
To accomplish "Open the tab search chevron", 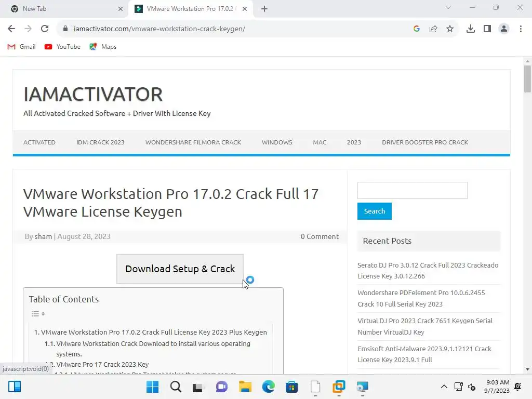I will tap(448, 7).
